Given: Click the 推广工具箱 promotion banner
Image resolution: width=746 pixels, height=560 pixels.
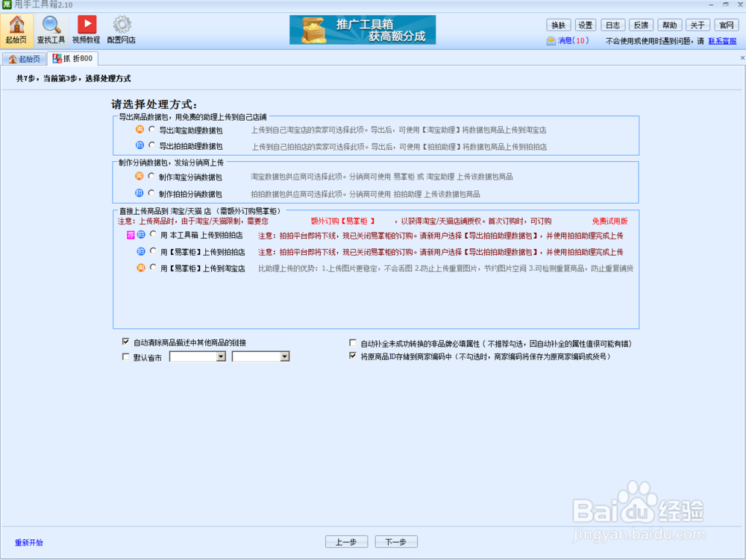Looking at the screenshot, I should [363, 30].
